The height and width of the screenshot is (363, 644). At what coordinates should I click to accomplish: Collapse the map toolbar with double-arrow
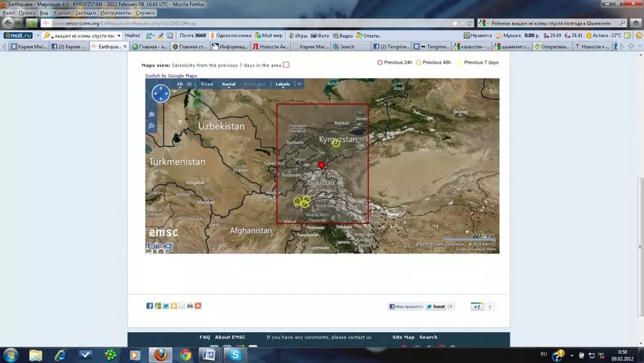coord(299,84)
